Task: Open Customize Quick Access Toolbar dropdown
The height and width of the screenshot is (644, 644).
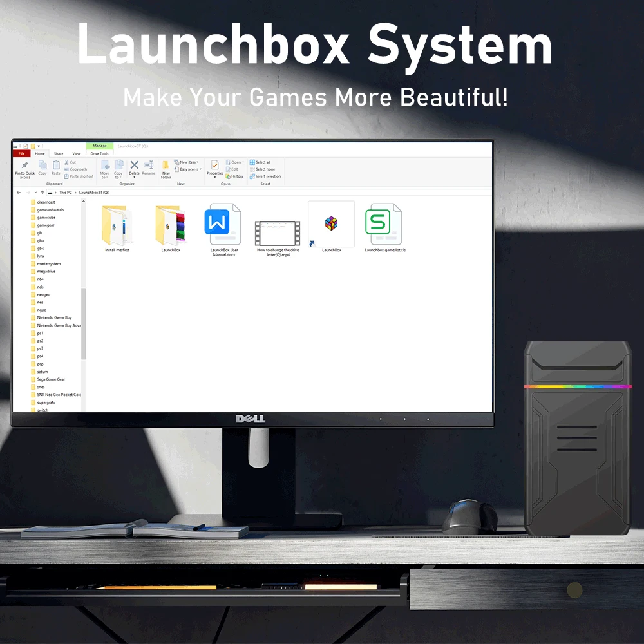Action: [x=39, y=146]
